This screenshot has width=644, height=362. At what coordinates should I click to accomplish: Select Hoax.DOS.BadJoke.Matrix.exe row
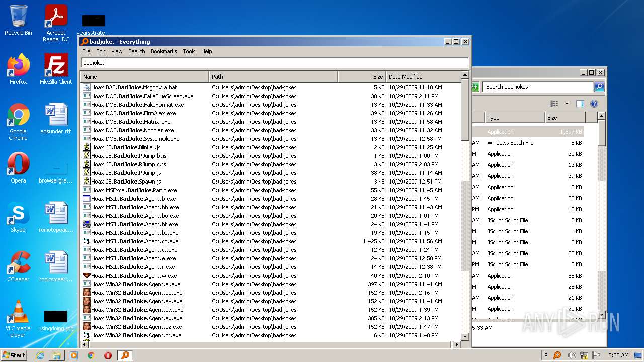pyautogui.click(x=271, y=122)
